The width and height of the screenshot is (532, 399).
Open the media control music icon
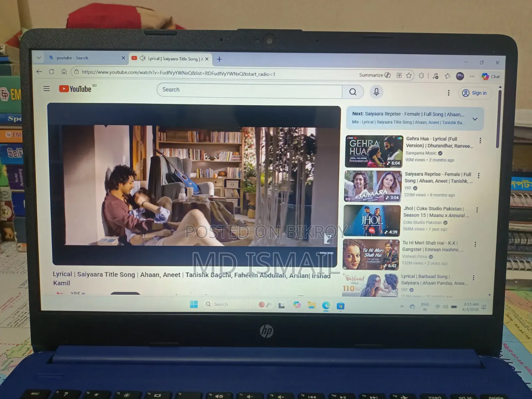tap(436, 76)
